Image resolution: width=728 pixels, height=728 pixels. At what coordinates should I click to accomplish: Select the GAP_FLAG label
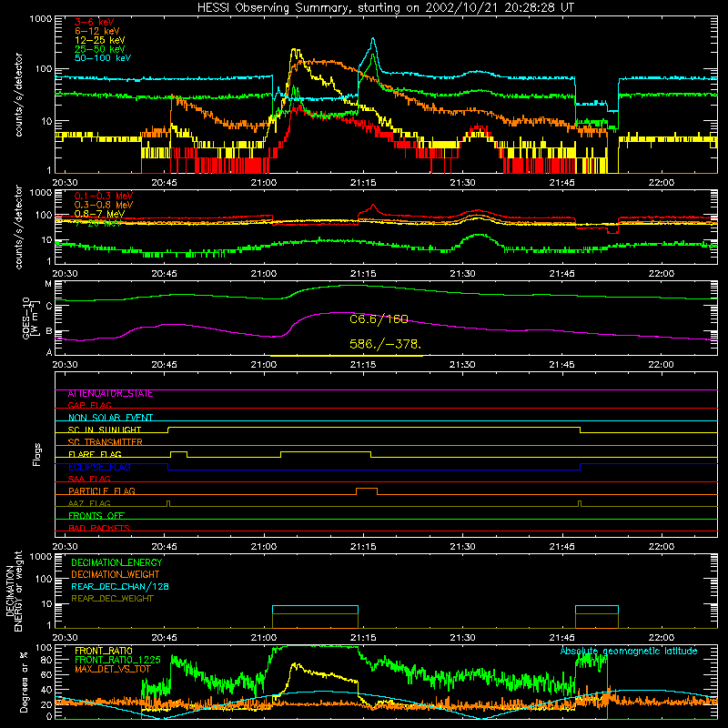click(x=89, y=405)
